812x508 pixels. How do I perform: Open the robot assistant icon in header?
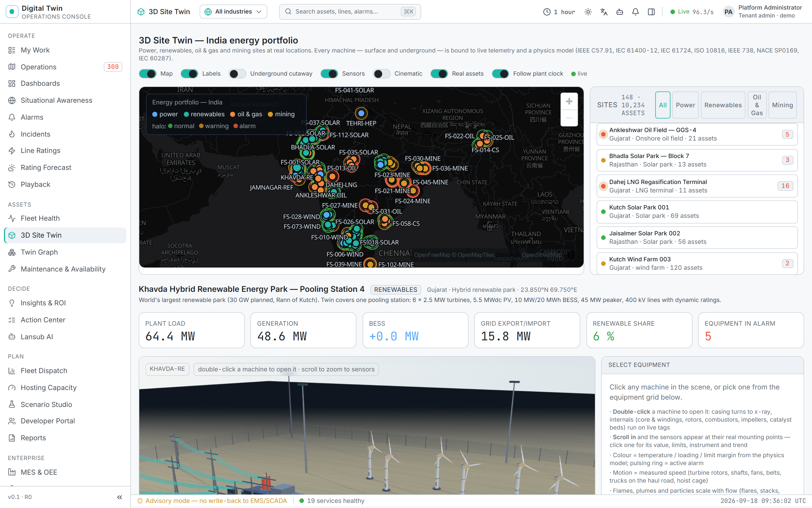620,12
